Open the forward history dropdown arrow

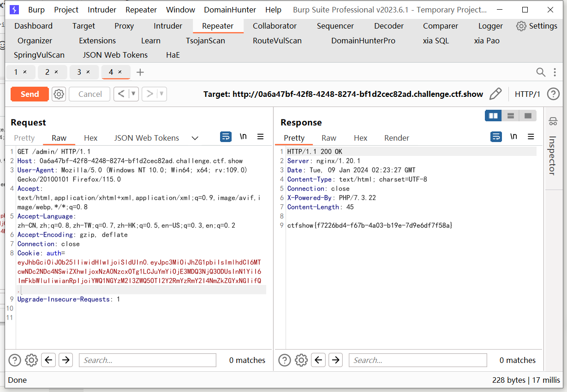(161, 94)
